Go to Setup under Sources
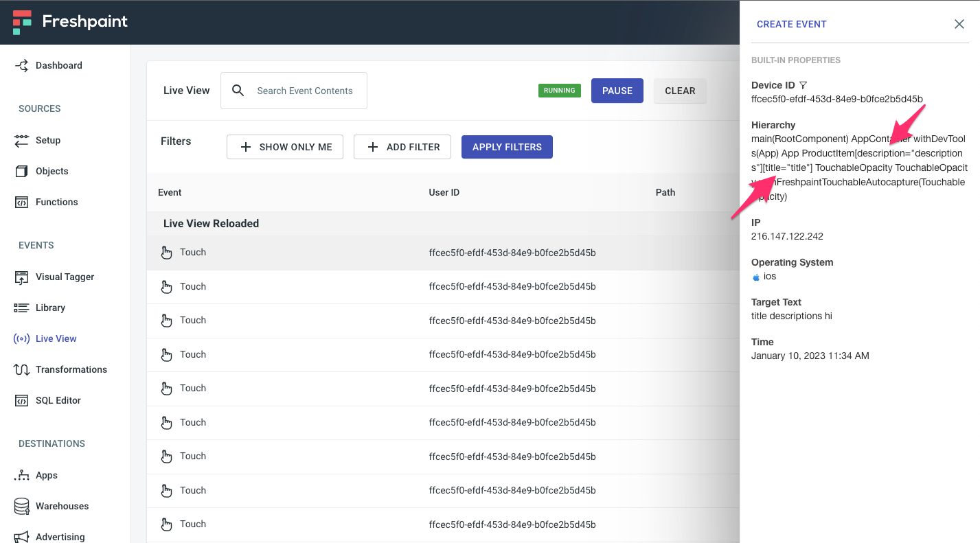This screenshot has width=980, height=543. click(x=47, y=141)
